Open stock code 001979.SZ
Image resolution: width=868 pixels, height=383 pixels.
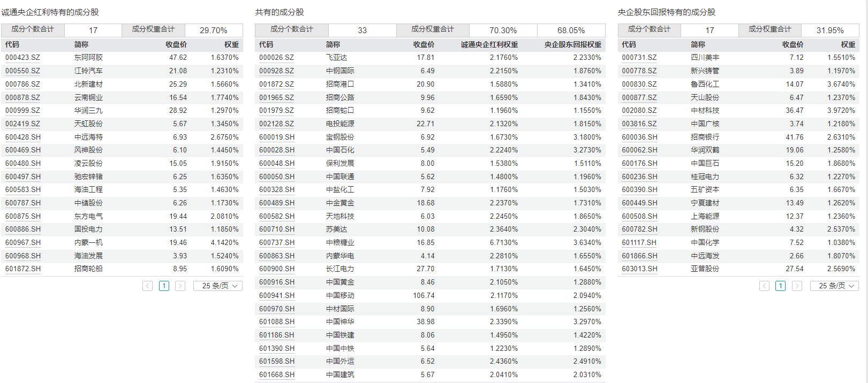click(x=276, y=110)
